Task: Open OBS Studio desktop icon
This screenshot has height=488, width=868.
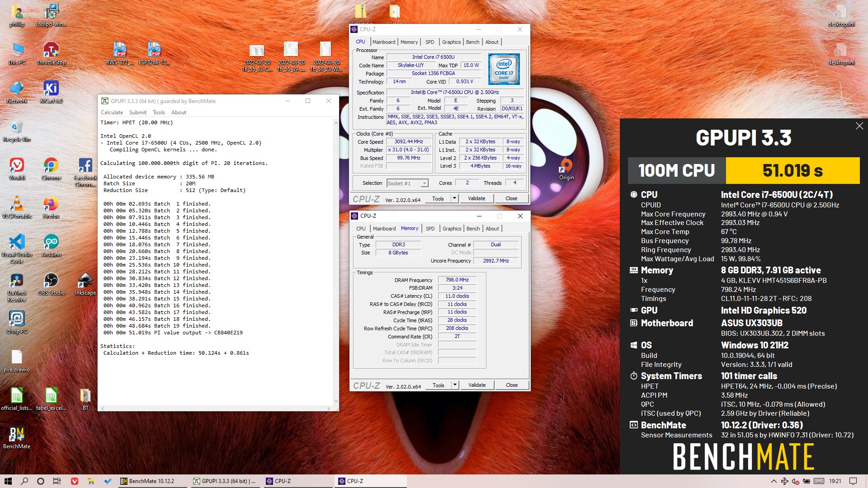Action: 51,284
